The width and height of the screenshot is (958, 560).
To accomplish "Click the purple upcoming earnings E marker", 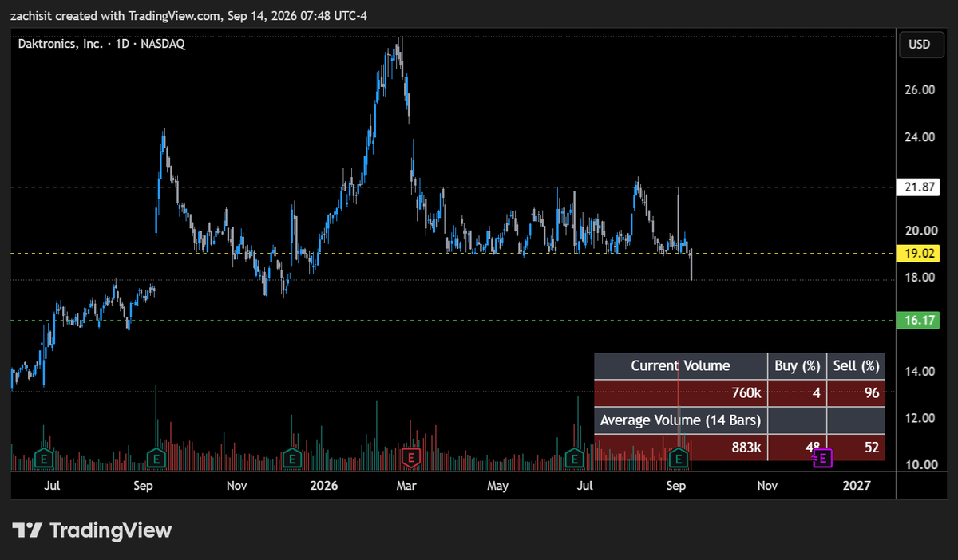I will [x=822, y=457].
